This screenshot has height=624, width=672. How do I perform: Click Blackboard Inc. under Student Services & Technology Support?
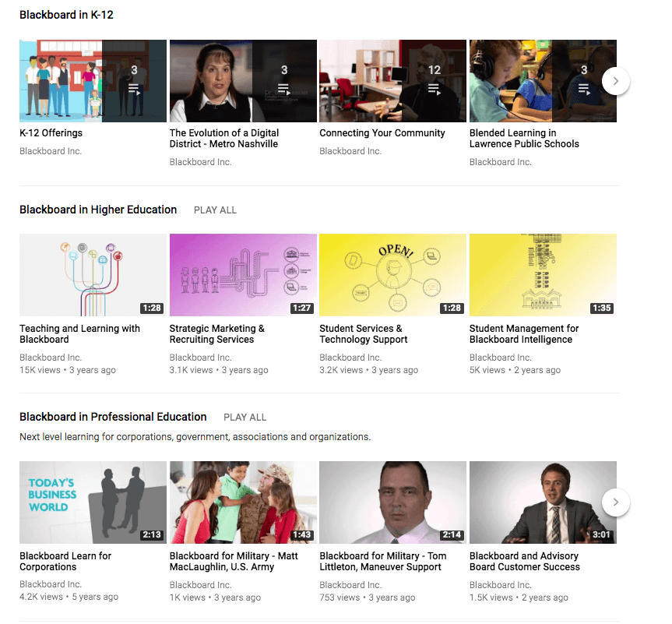[x=350, y=358]
